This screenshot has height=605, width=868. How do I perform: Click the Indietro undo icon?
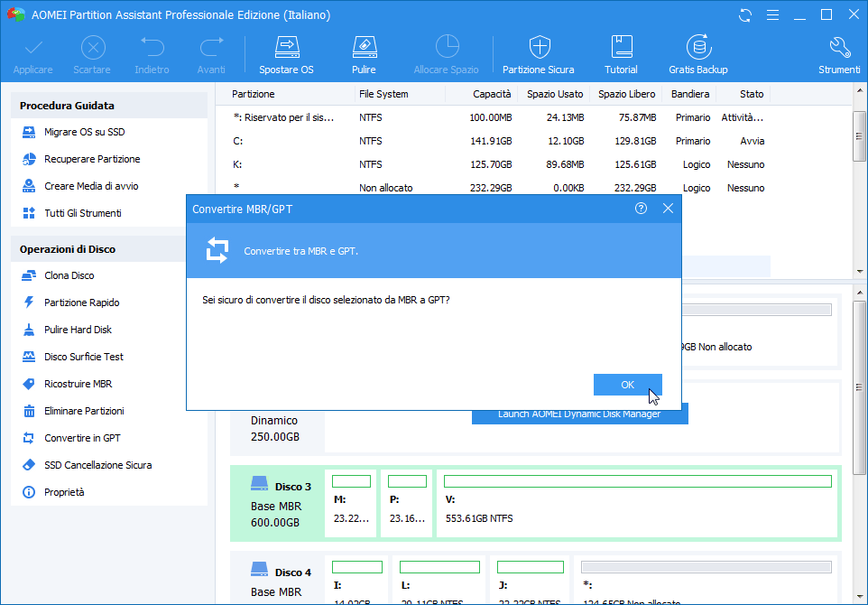click(152, 54)
